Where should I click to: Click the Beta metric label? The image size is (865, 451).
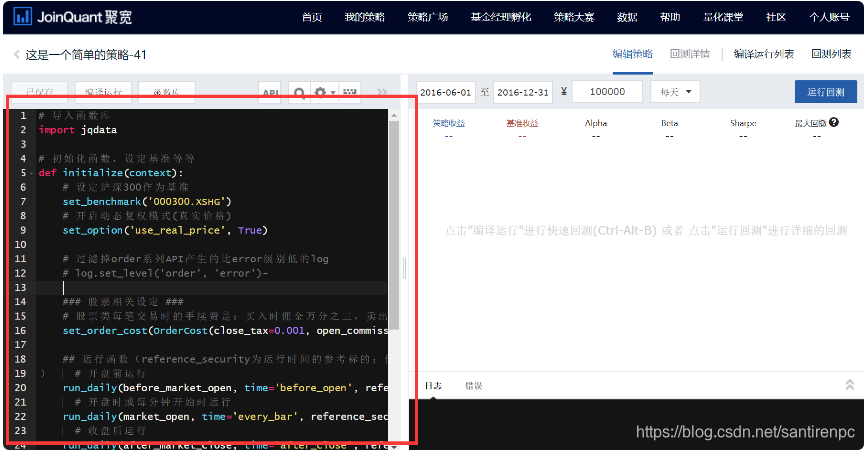point(669,123)
